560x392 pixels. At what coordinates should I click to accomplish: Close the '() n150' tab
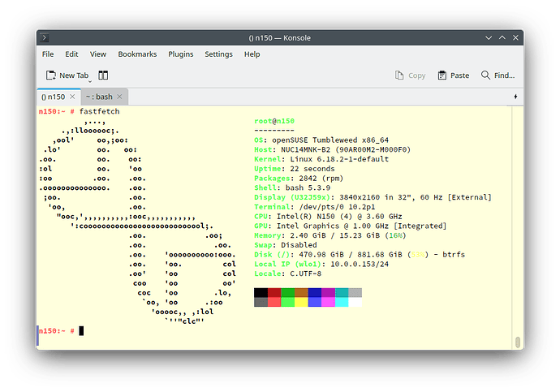click(72, 97)
